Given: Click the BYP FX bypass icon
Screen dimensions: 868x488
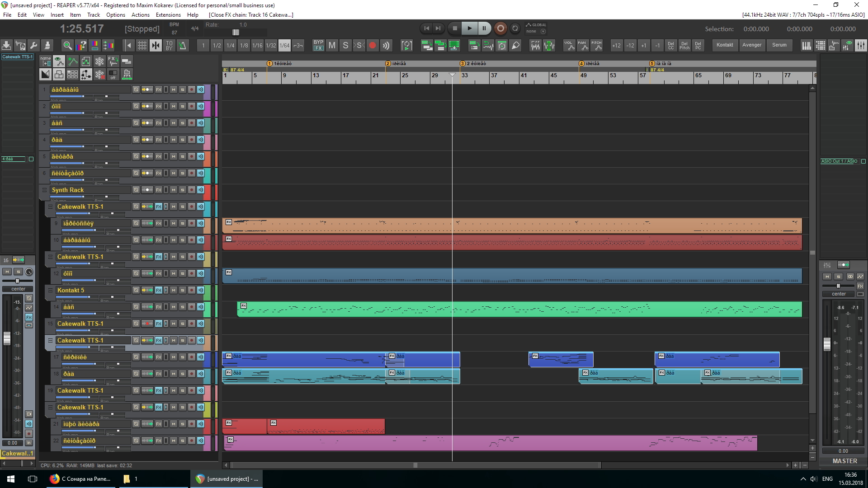Looking at the screenshot, I should point(318,45).
